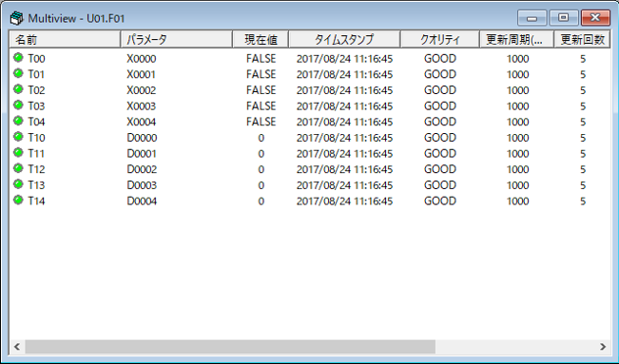The height and width of the screenshot is (364, 619).
Task: Select row name T10
Action: pyautogui.click(x=36, y=138)
